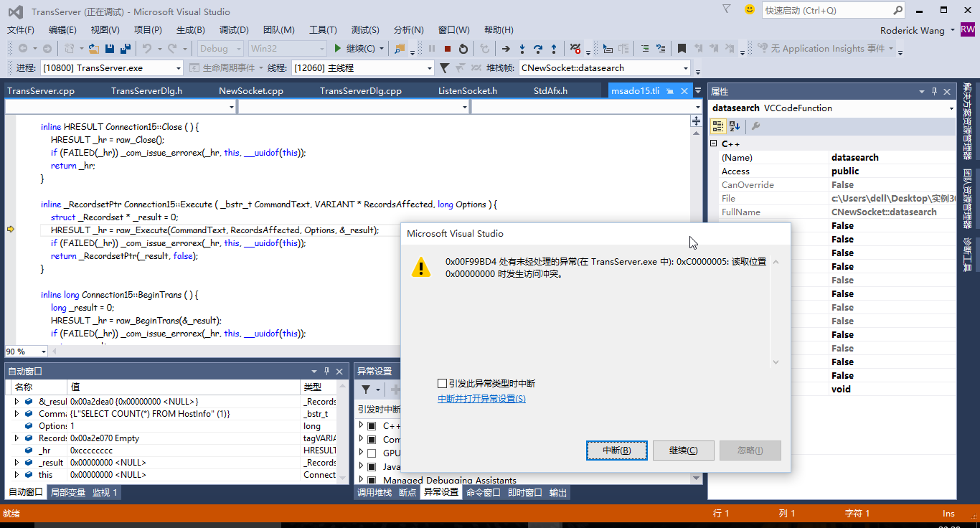Screen dimensions: 980x528
Task: Open the thread dropdown '[12060] 主线程'
Action: tap(362, 68)
